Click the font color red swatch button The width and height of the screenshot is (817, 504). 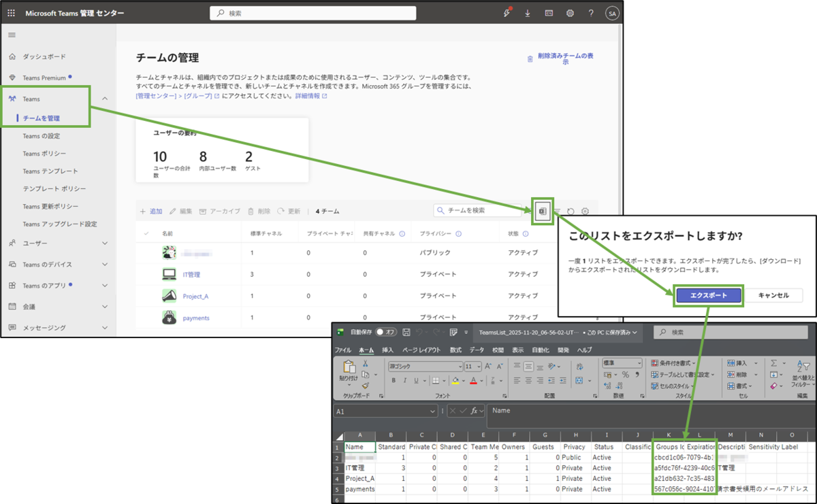(x=474, y=380)
